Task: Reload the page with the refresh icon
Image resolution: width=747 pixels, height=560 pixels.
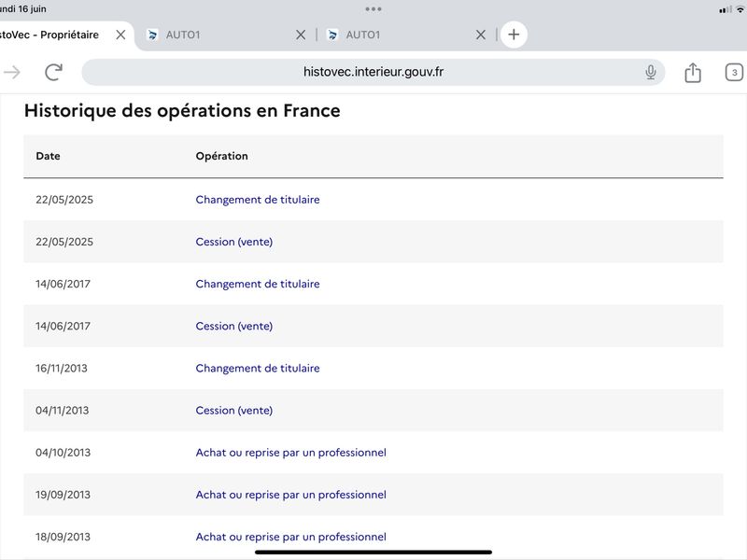Action: click(x=54, y=72)
